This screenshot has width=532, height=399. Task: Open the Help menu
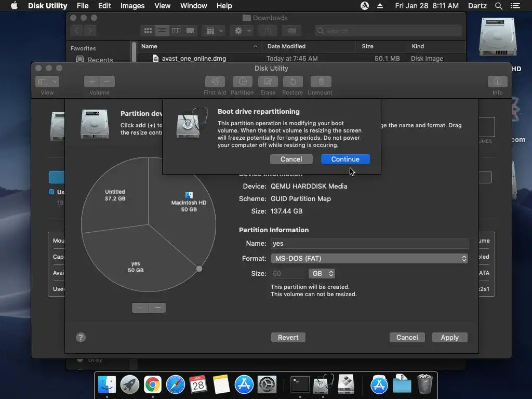click(x=224, y=6)
